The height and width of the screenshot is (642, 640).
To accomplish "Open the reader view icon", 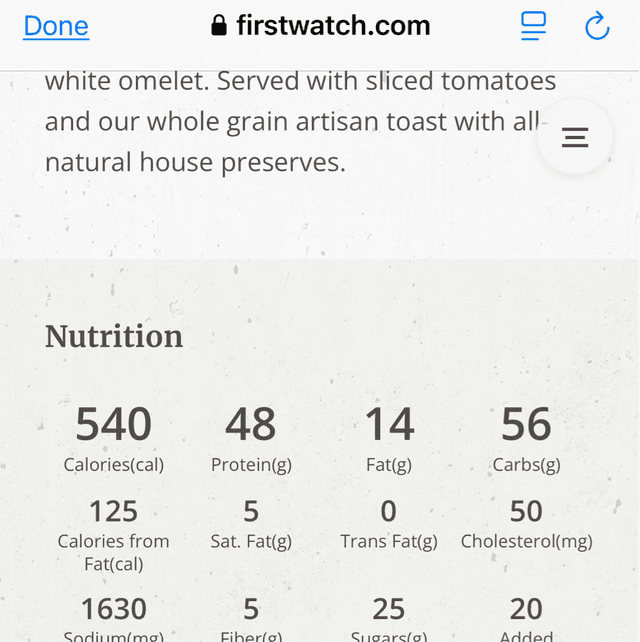I will pyautogui.click(x=533, y=26).
